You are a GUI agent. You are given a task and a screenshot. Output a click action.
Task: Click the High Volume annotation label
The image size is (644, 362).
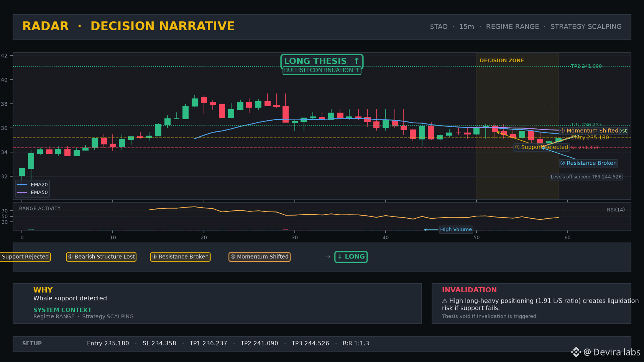pyautogui.click(x=456, y=229)
